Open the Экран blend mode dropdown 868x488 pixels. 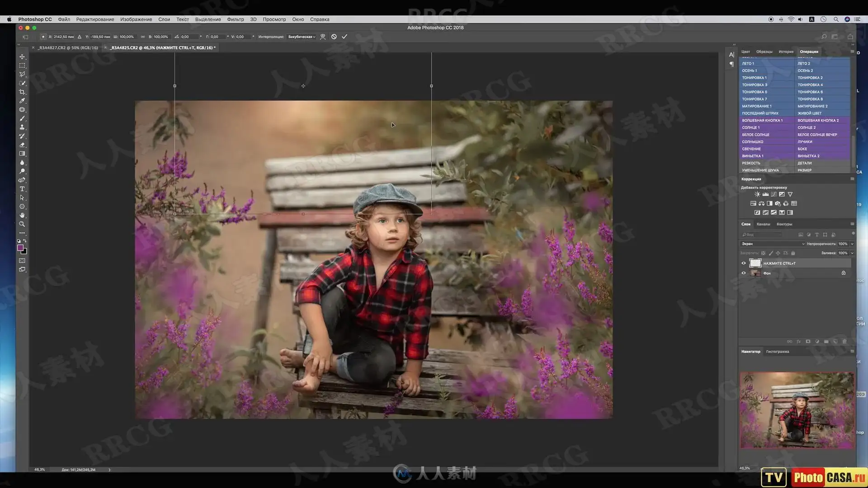(x=773, y=244)
